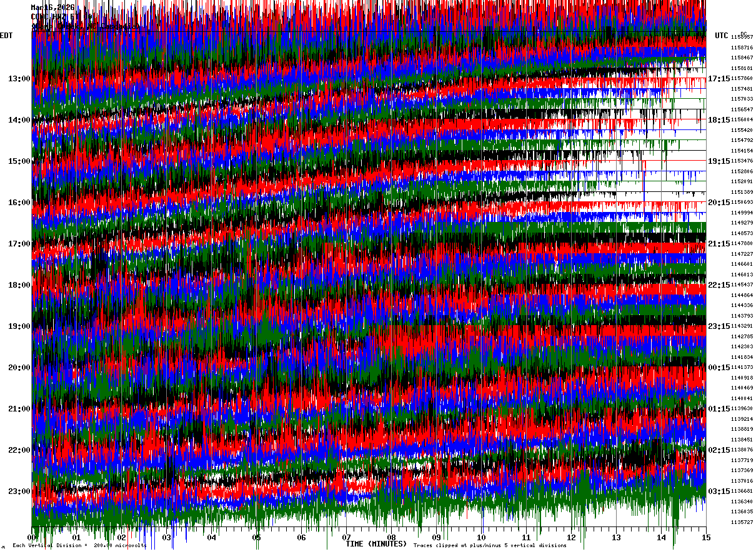
Task: Click the TIME (MINUTES) axis title
Action: [x=376, y=544]
